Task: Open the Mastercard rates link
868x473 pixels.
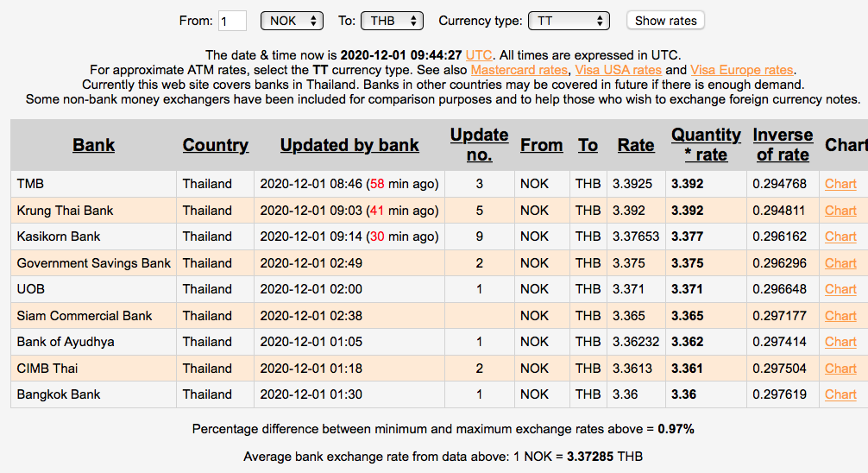Action: [519, 69]
